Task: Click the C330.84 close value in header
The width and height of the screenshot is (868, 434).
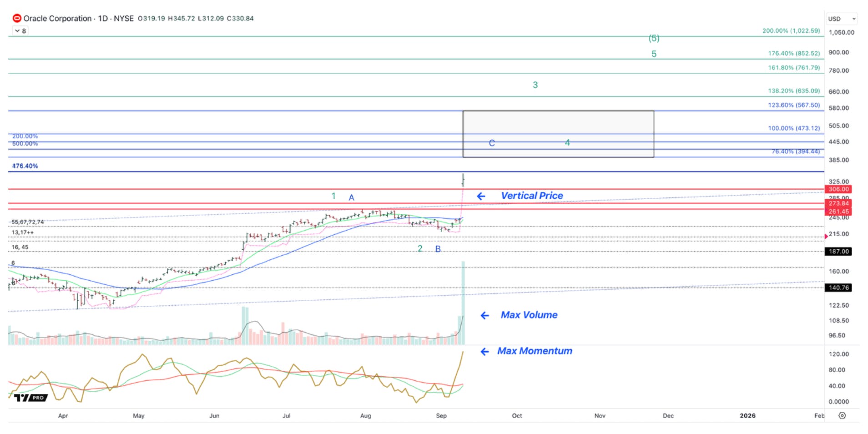Action: pos(240,18)
